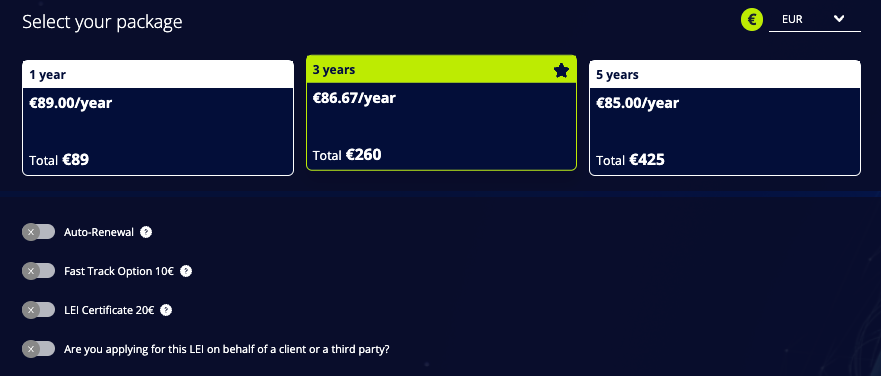Image resolution: width=881 pixels, height=376 pixels.
Task: Click the currency dropdown chevron arrow
Action: pos(839,19)
